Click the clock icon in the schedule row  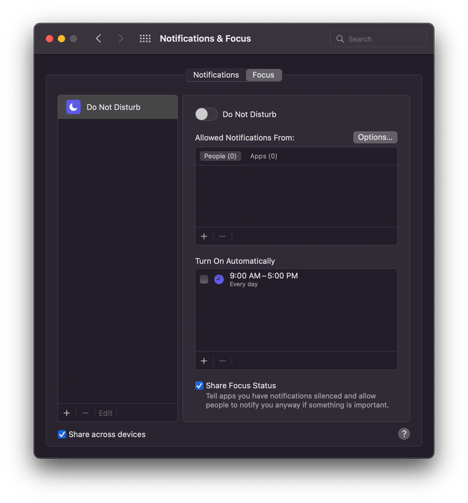(219, 279)
